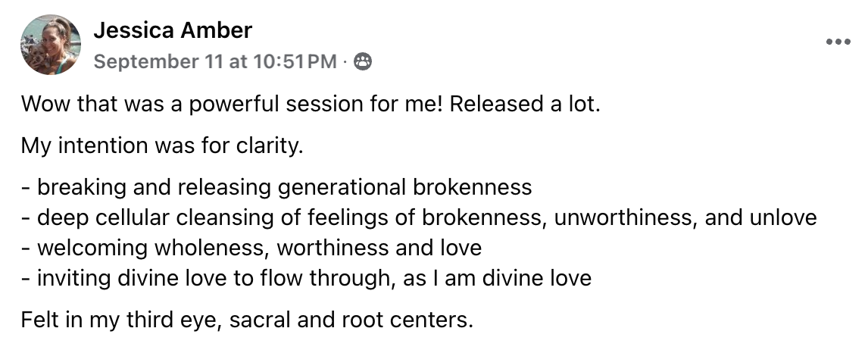Open the September 11 at 10:51 PM timestamp
868x350 pixels.
coord(215,62)
